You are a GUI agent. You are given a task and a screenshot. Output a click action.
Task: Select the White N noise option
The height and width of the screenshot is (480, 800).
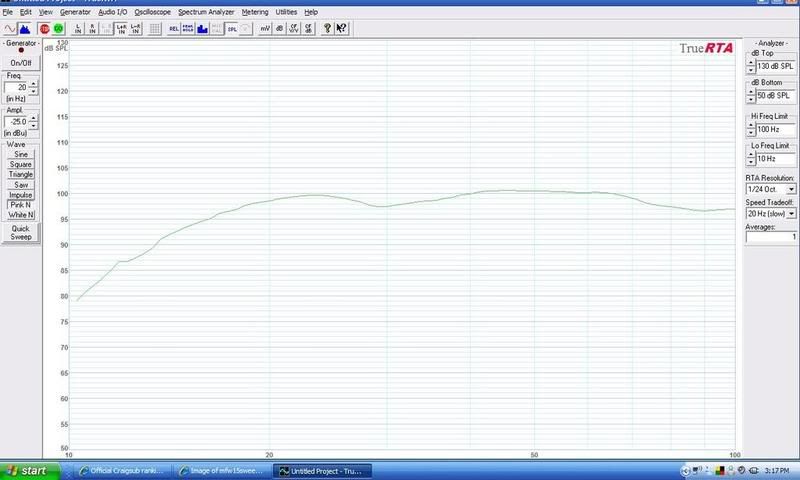coord(21,215)
